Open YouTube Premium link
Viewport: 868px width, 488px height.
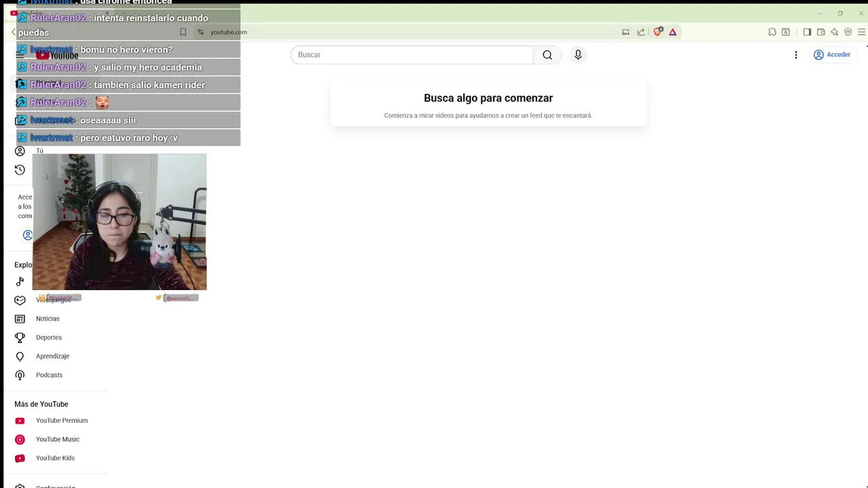(x=62, y=420)
